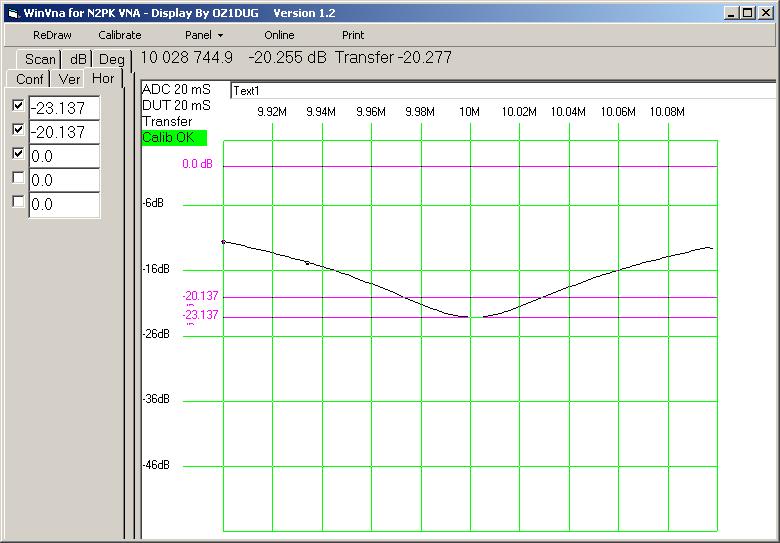Click the Text1 input field
The image size is (780, 543).
(503, 91)
